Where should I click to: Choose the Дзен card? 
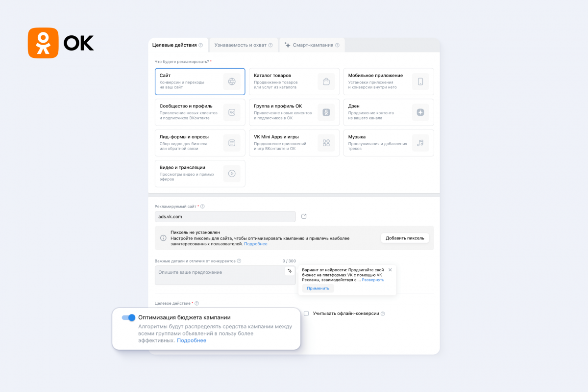pos(389,112)
